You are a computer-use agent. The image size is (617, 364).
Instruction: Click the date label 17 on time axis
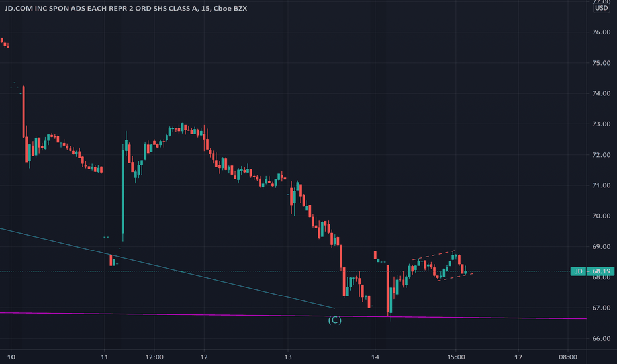pyautogui.click(x=518, y=357)
